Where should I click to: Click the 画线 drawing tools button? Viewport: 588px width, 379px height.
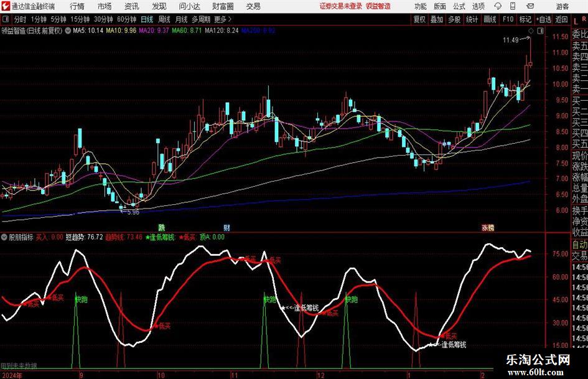click(x=490, y=19)
